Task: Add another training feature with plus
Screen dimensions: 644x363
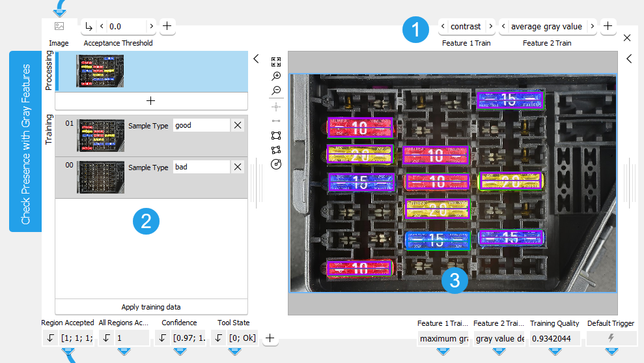Action: [x=608, y=26]
